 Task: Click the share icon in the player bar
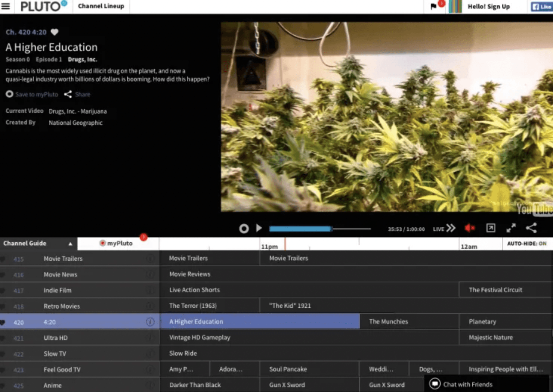click(531, 228)
